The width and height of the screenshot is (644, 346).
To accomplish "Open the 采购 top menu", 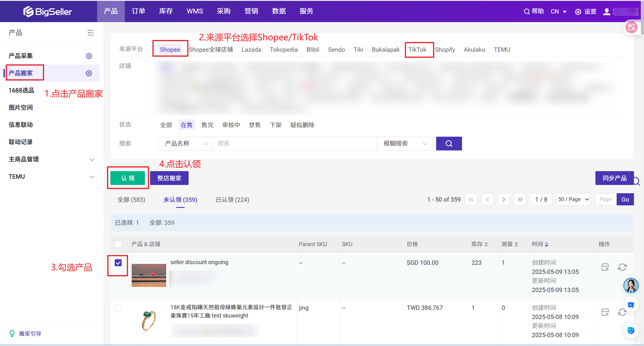I will coord(224,11).
